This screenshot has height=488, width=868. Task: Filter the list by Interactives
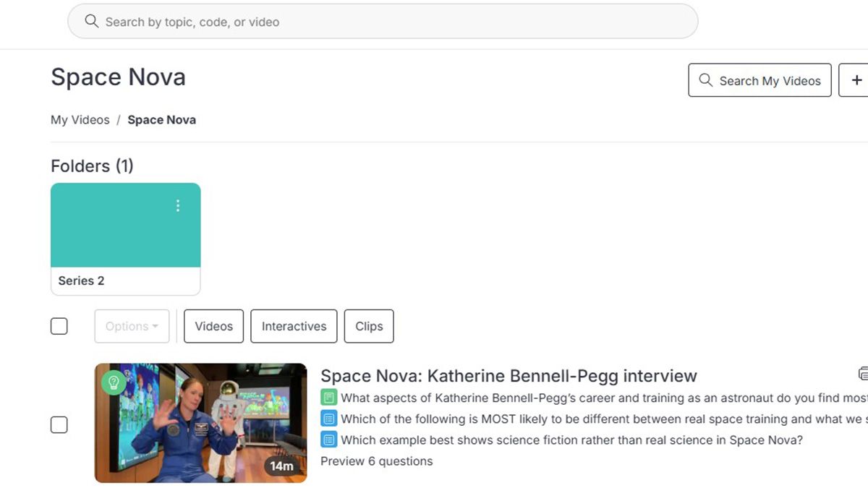pos(294,326)
